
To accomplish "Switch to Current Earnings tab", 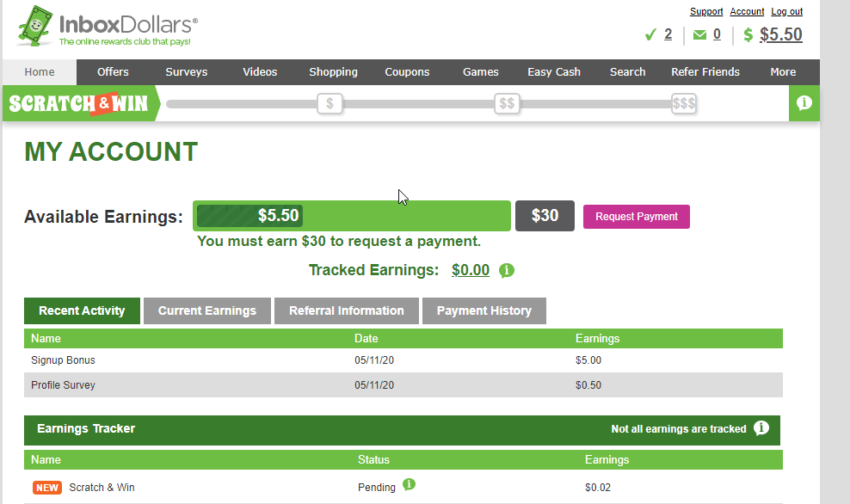I will (207, 310).
